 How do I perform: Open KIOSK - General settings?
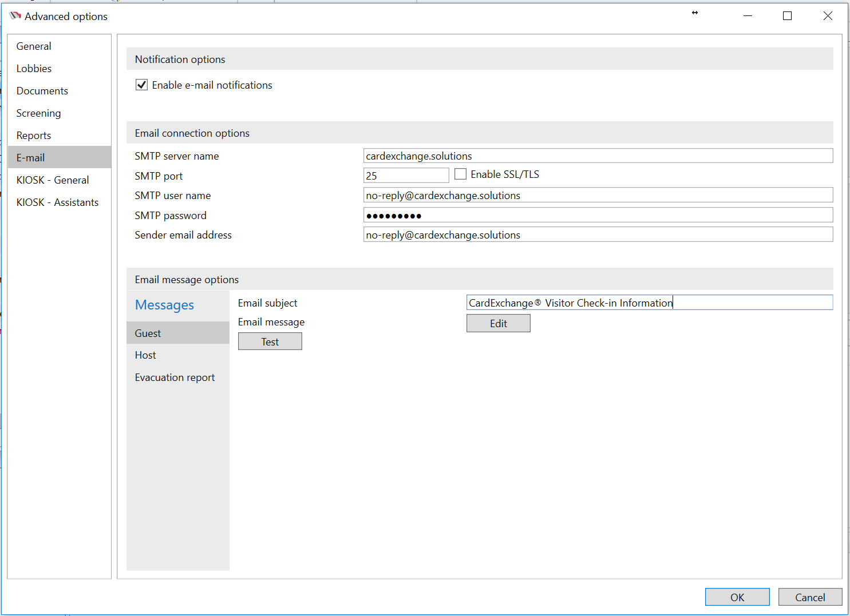(x=60, y=180)
